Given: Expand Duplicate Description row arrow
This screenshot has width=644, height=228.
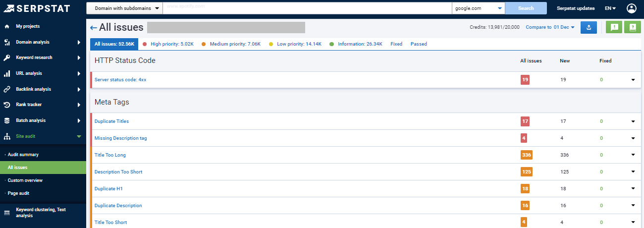Looking at the screenshot, I should tap(633, 206).
